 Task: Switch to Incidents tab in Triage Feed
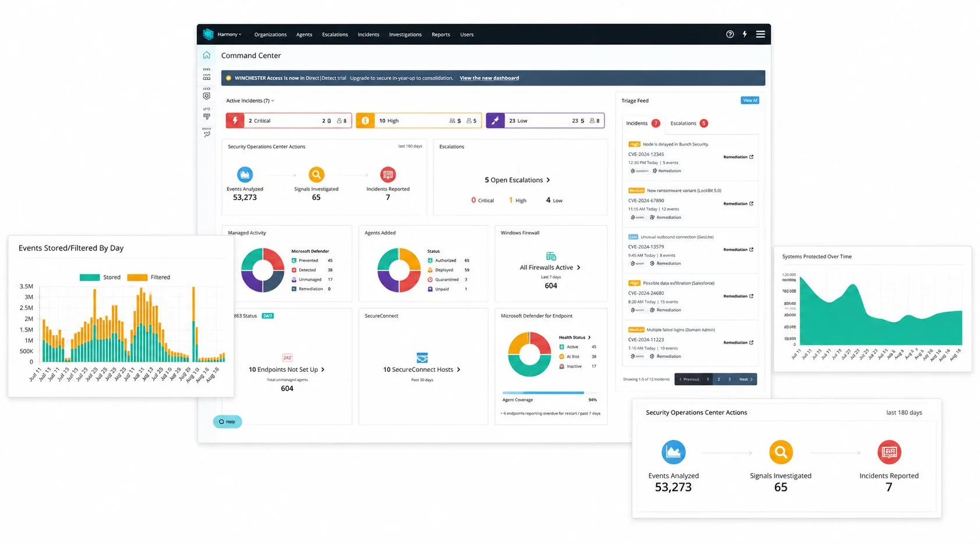pos(643,123)
